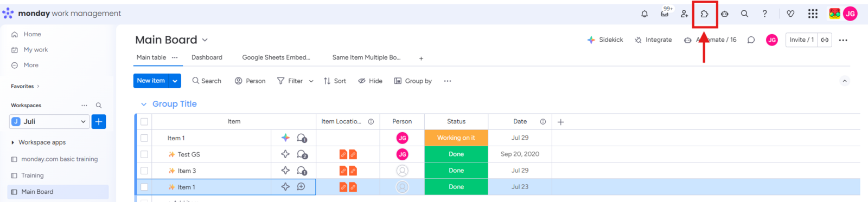Copy board link icon next to Invite
Image resolution: width=868 pixels, height=202 pixels.
pos(825,40)
